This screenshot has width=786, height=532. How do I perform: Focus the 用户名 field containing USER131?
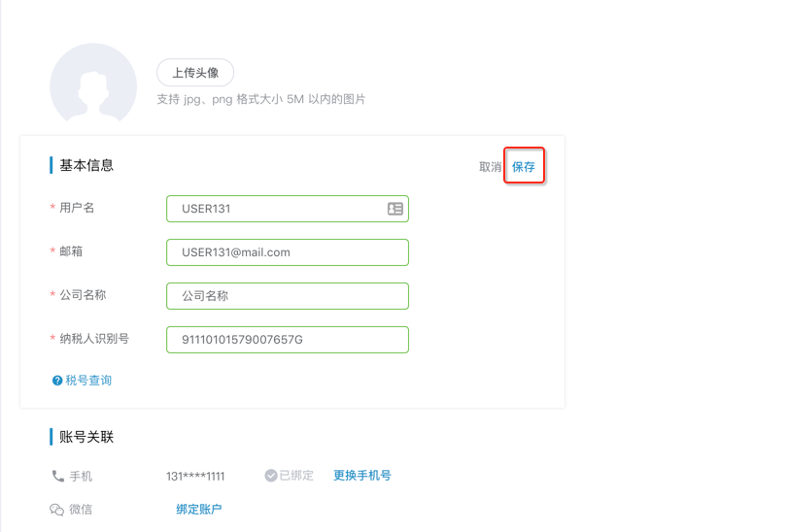coord(277,209)
